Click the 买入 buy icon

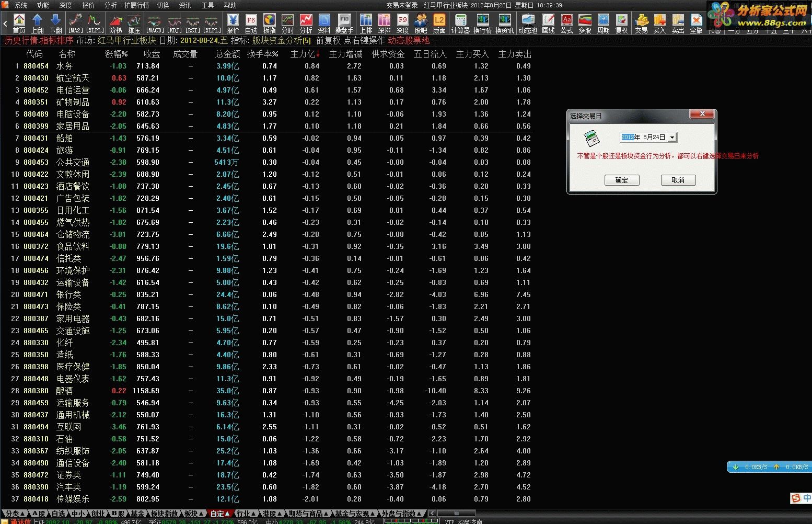click(x=659, y=24)
